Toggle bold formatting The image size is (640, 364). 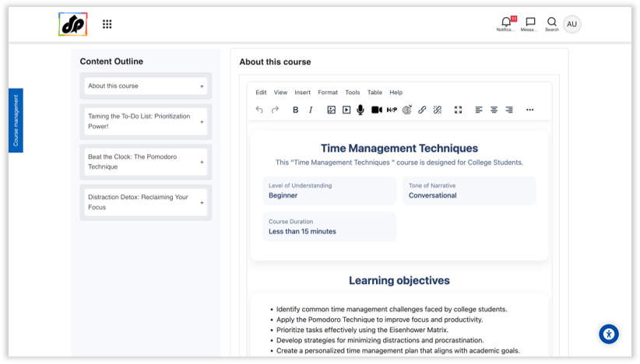(x=296, y=110)
